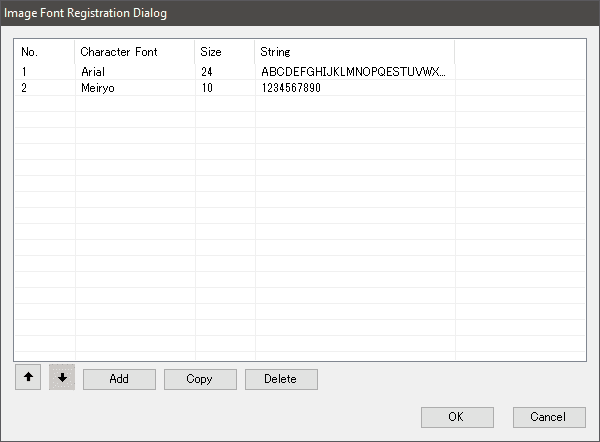Screen dimensions: 600x442
Task: Click the move down arrow button
Action: tap(61, 378)
